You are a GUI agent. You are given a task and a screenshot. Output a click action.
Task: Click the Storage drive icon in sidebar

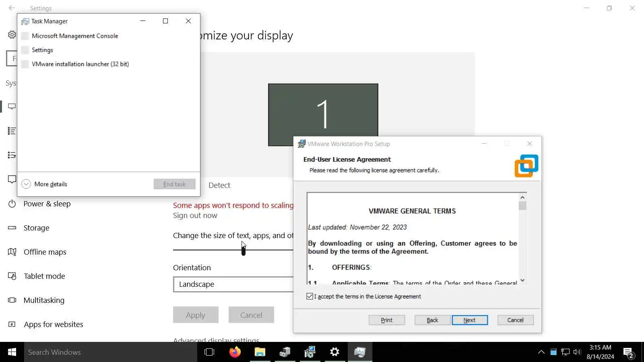tap(12, 228)
